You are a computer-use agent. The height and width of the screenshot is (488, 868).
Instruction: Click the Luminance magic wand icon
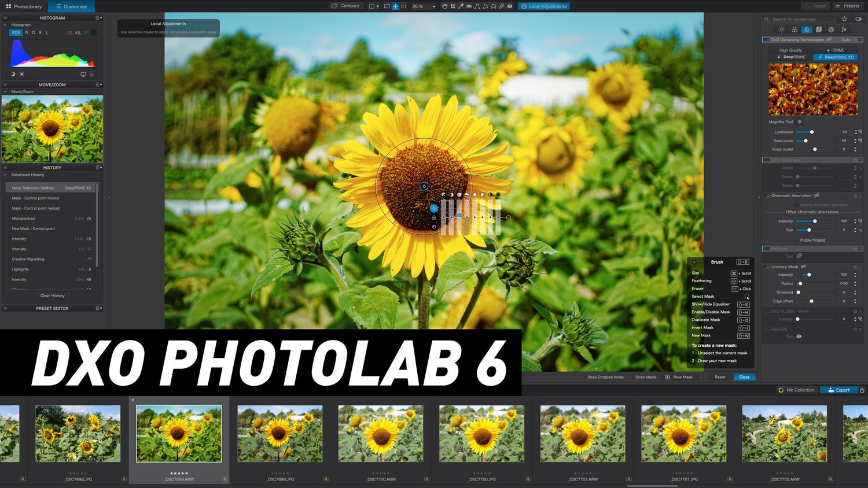tap(860, 132)
